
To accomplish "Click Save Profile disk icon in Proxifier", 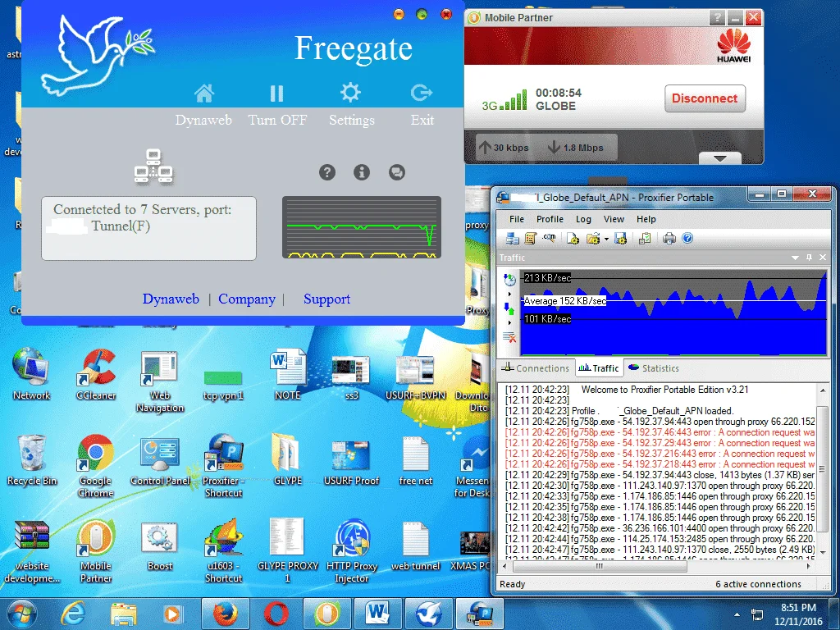I will 620,239.
